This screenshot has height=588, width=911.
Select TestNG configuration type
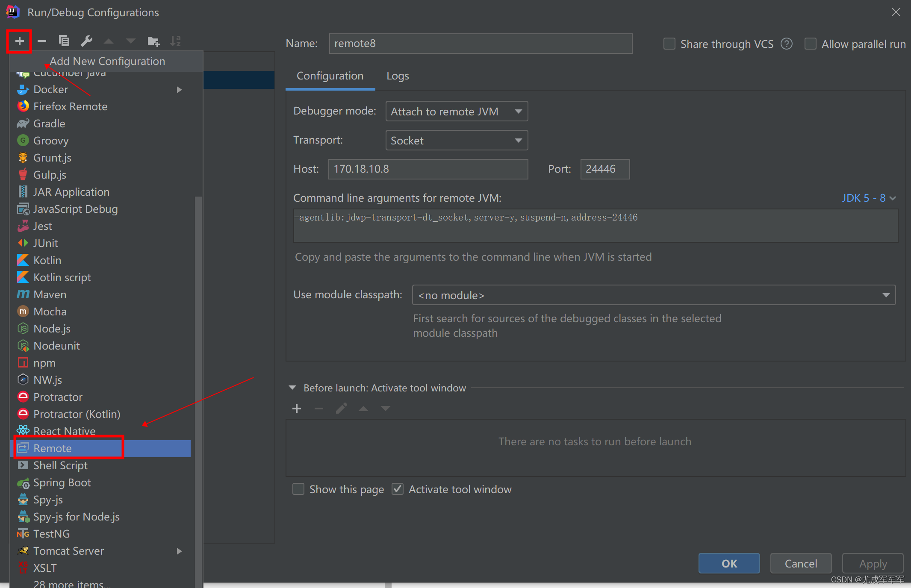pyautogui.click(x=100, y=534)
